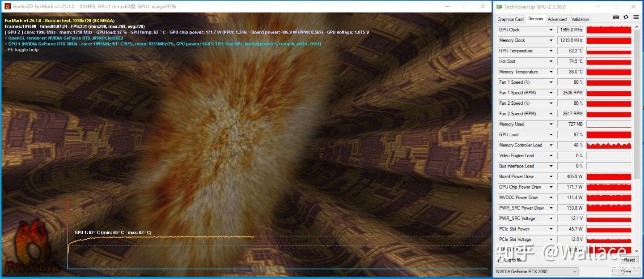Open the GPU Temperature sensor dropdown
Viewport: 644px width, 279px height.
(551, 51)
